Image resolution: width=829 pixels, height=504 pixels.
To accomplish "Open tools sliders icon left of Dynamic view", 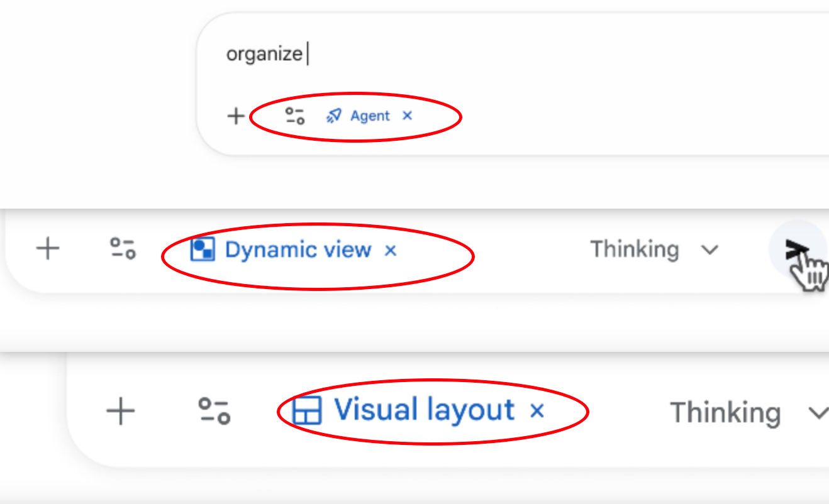I will tap(123, 248).
